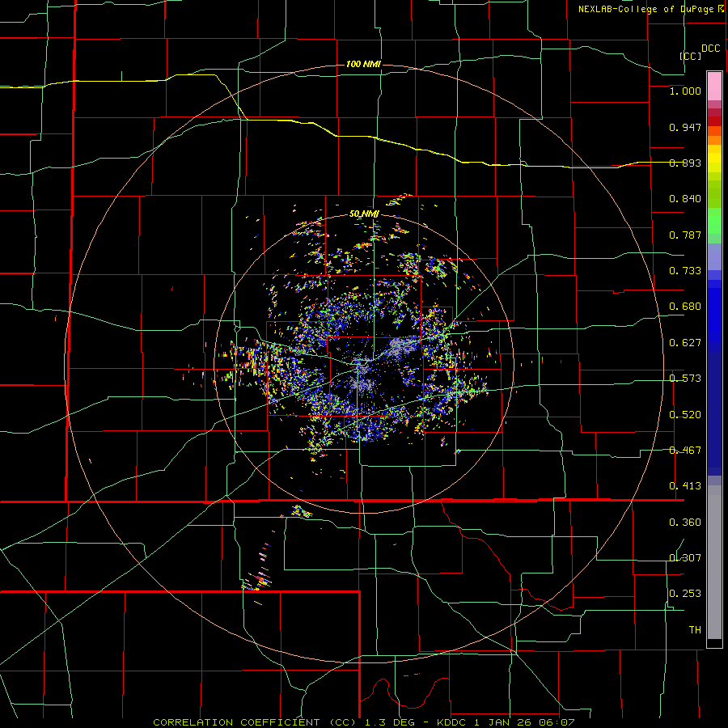Click the DCC radar site label

click(711, 49)
